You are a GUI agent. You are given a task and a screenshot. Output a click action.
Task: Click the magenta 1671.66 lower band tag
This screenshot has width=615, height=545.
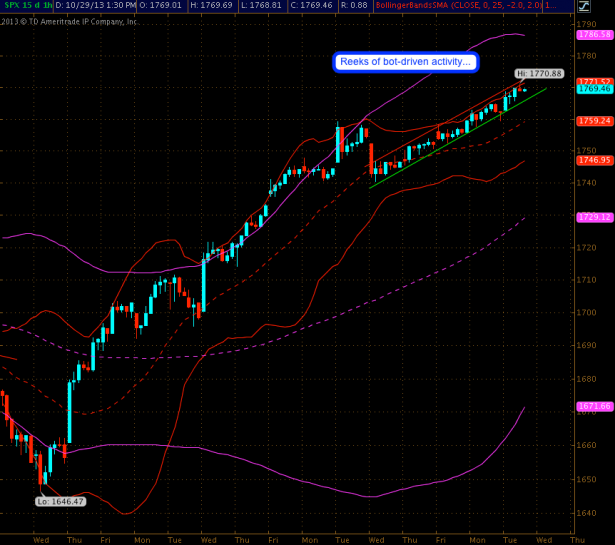click(x=594, y=406)
